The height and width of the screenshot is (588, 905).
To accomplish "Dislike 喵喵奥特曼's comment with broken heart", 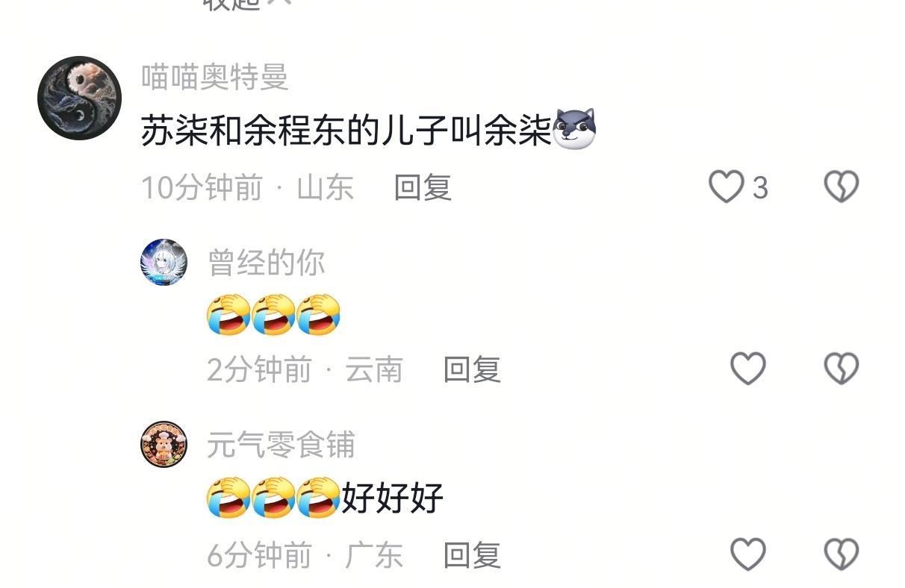I will (842, 187).
